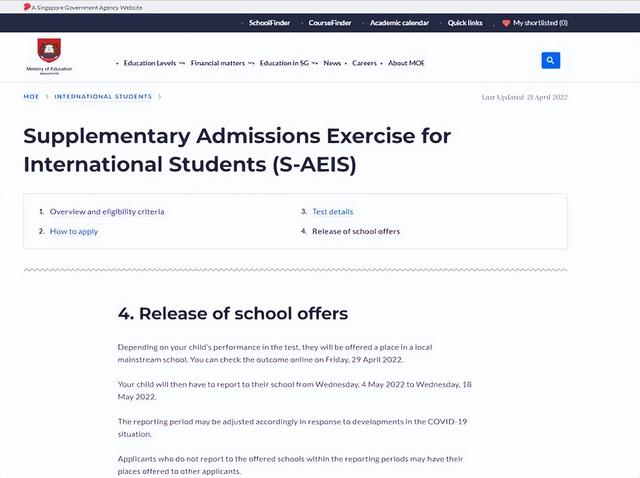The height and width of the screenshot is (478, 640).
Task: Click paragraph starting 'Your child will then have to report'
Action: 294,390
